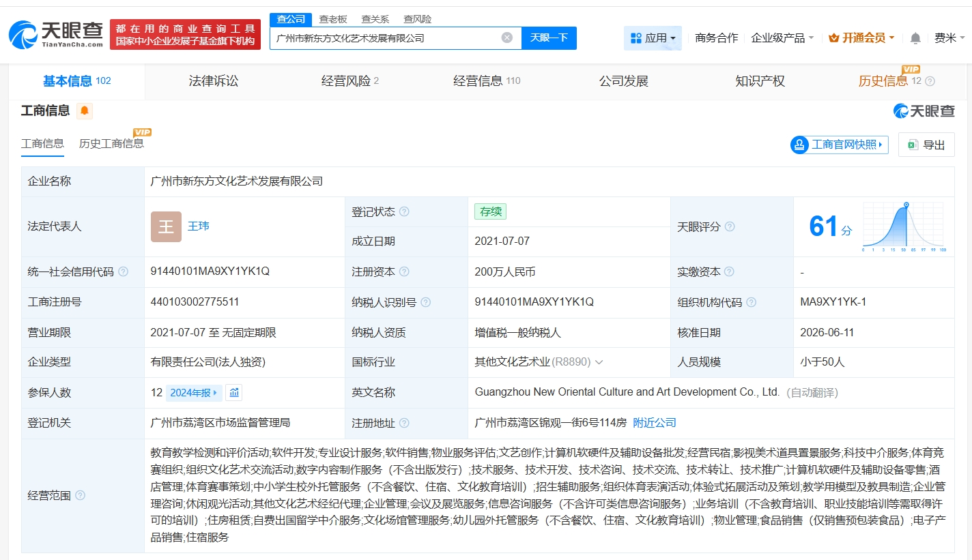
Task: Open the 法律诉讼 tab
Action: tap(214, 81)
